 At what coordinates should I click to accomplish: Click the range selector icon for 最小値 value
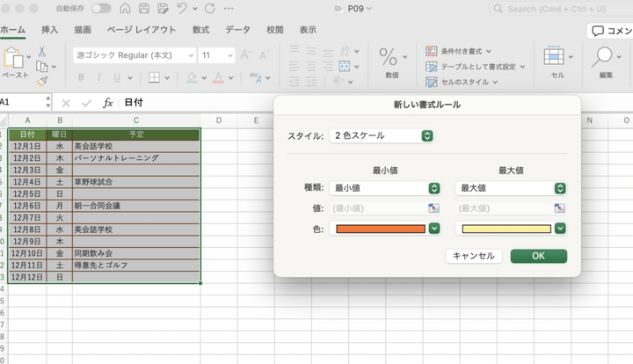click(433, 208)
